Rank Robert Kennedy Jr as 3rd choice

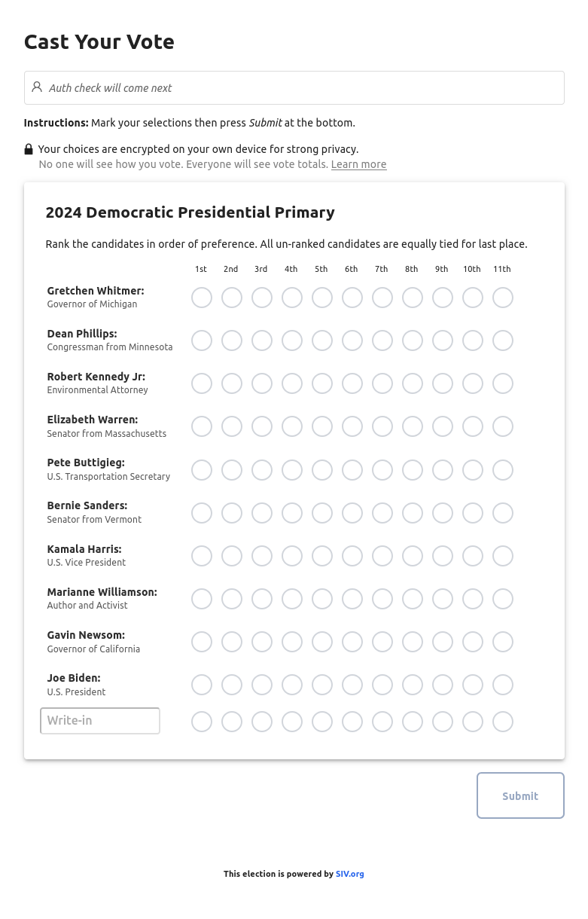(x=262, y=383)
